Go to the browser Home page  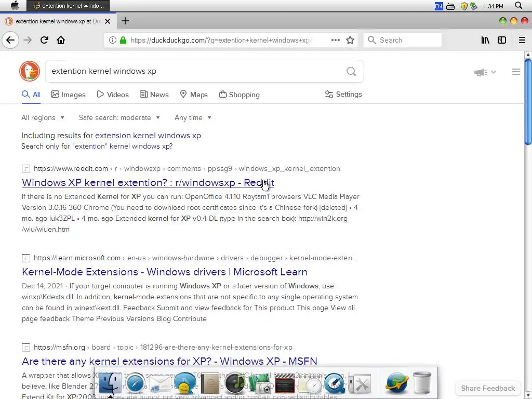(61, 40)
